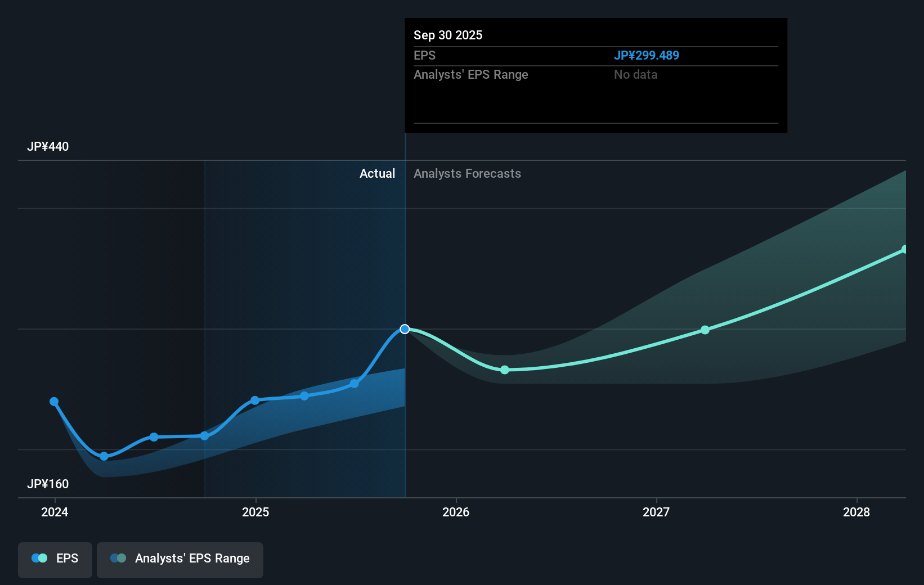
Task: Click the Sep 30 2025 EPS data point
Action: pos(405,329)
